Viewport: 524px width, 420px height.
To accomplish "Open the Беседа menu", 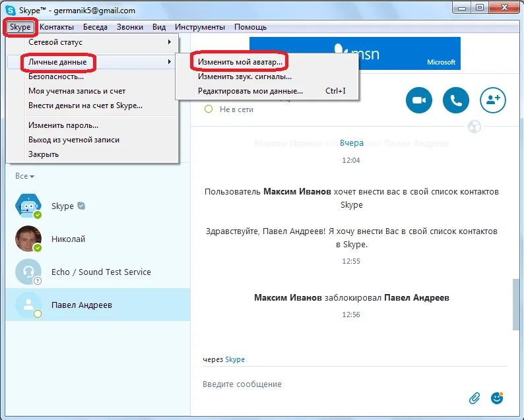I will coord(95,27).
